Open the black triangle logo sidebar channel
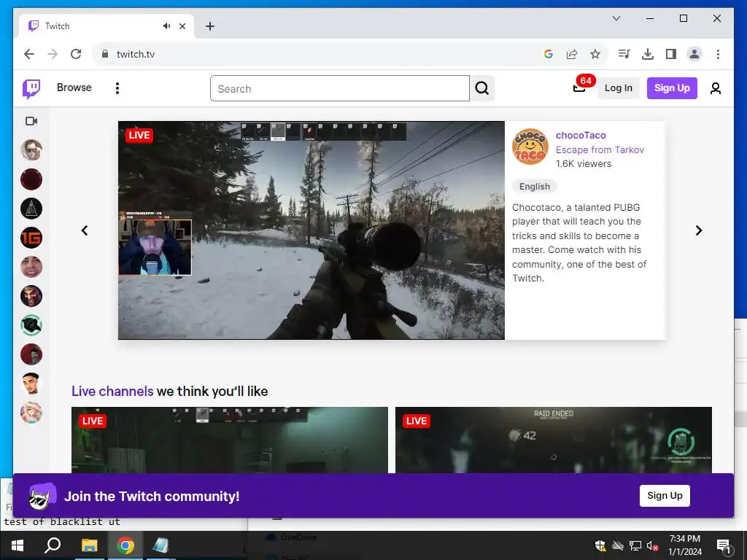This screenshot has height=560, width=747. (x=31, y=209)
